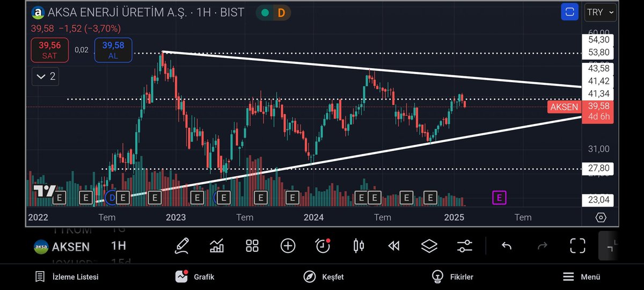
Task: Tap the earnings E marker beside TradingView logo
Action: (60, 198)
